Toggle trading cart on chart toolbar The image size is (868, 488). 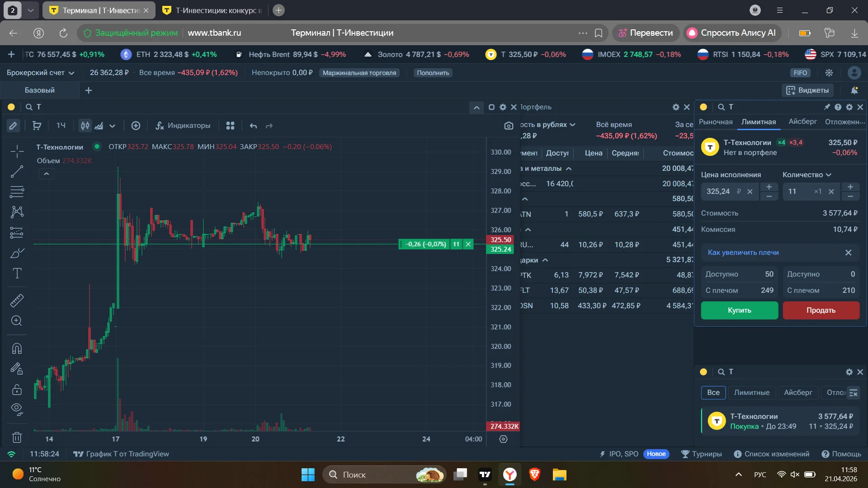pos(37,126)
